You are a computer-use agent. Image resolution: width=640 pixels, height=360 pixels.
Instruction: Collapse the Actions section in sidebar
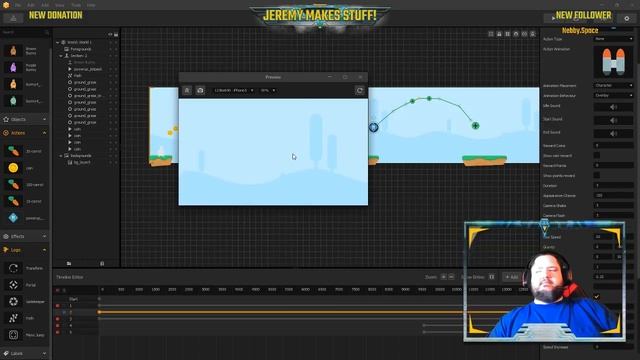point(44,133)
